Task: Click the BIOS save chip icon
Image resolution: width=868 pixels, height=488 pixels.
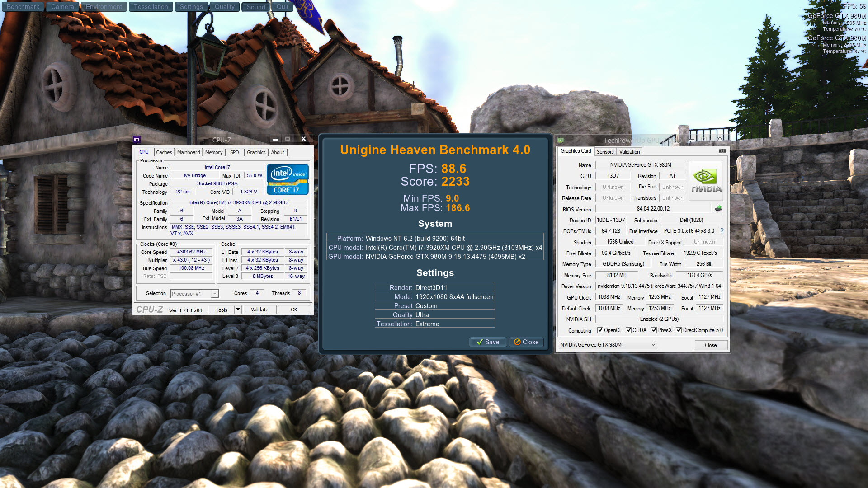Action: click(x=718, y=209)
